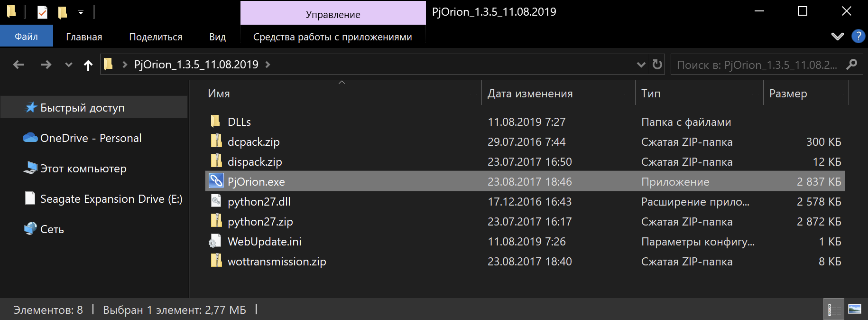The image size is (868, 320).
Task: Open the Файл menu
Action: (26, 37)
